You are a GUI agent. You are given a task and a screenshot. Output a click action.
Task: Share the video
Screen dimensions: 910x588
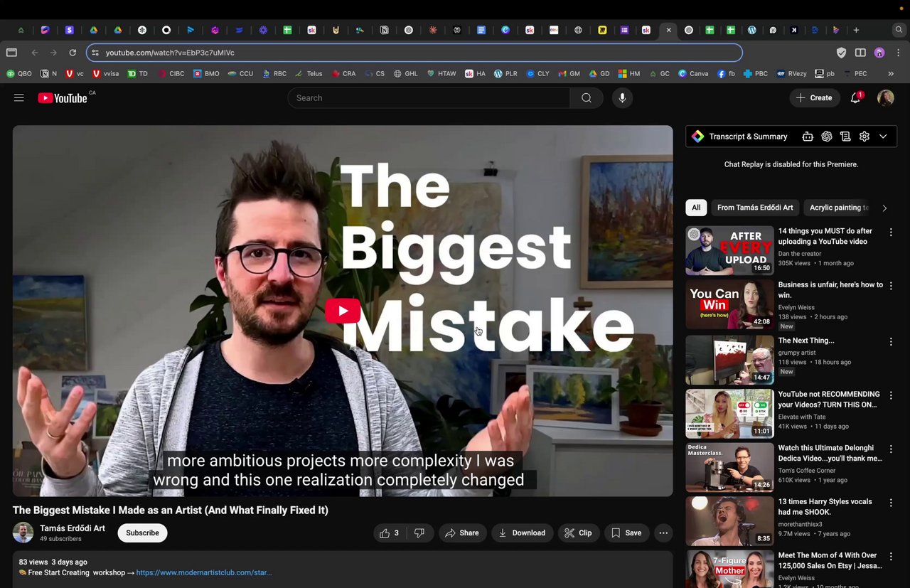(462, 533)
